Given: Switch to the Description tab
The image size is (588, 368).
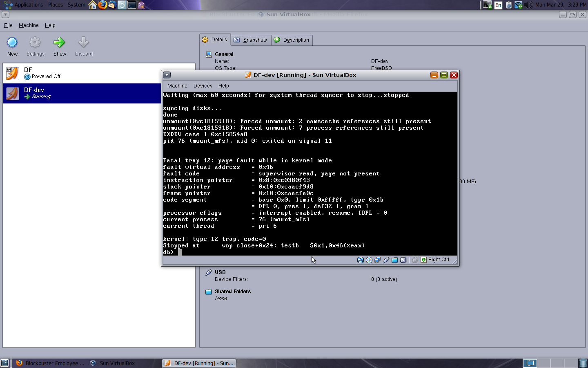Looking at the screenshot, I should coord(292,40).
